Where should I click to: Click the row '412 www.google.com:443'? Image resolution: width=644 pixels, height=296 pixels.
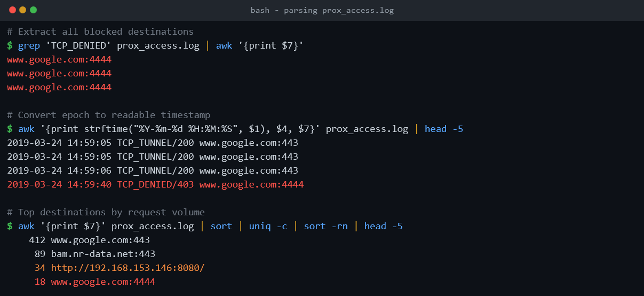point(89,240)
